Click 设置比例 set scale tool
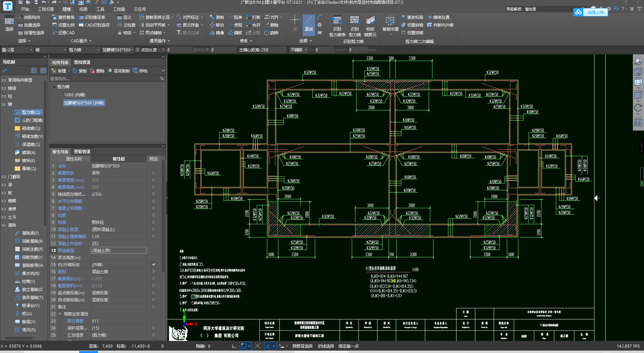The height and width of the screenshot is (353, 644). point(63,25)
